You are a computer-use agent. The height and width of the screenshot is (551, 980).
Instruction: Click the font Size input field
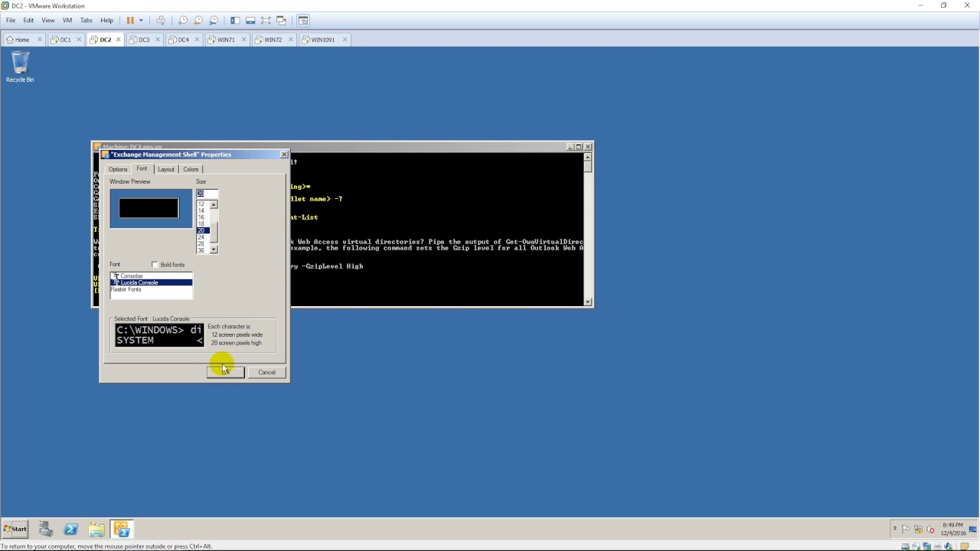207,194
